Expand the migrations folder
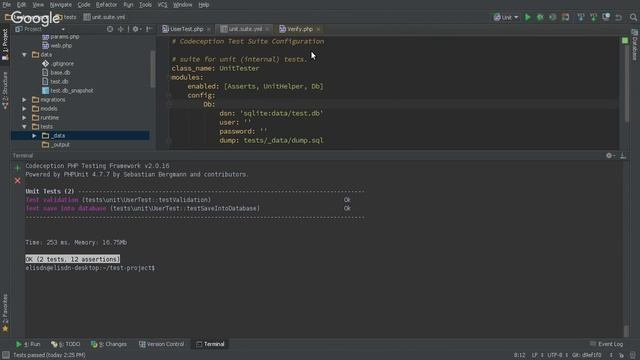Image resolution: width=640 pixels, height=360 pixels. (x=24, y=100)
